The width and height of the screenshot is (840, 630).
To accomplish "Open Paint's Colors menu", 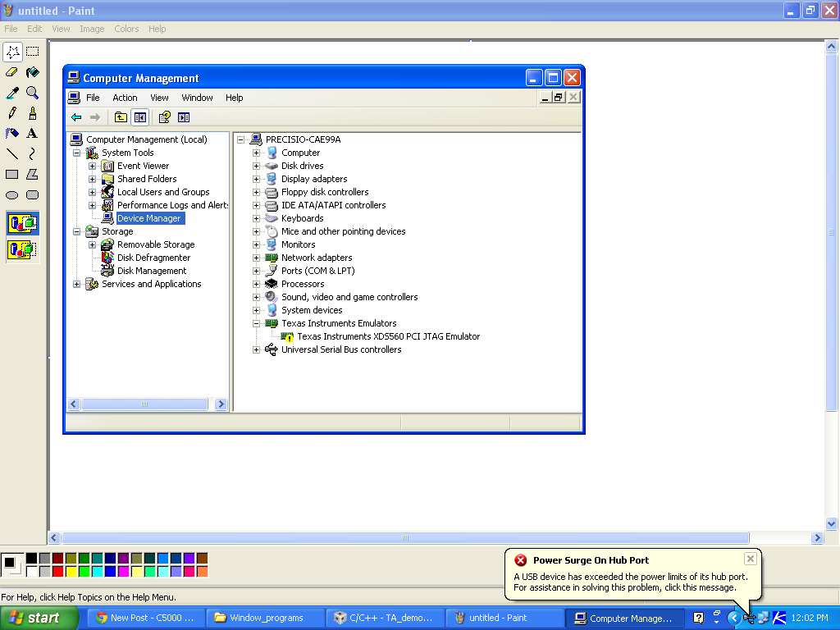I will pos(126,29).
